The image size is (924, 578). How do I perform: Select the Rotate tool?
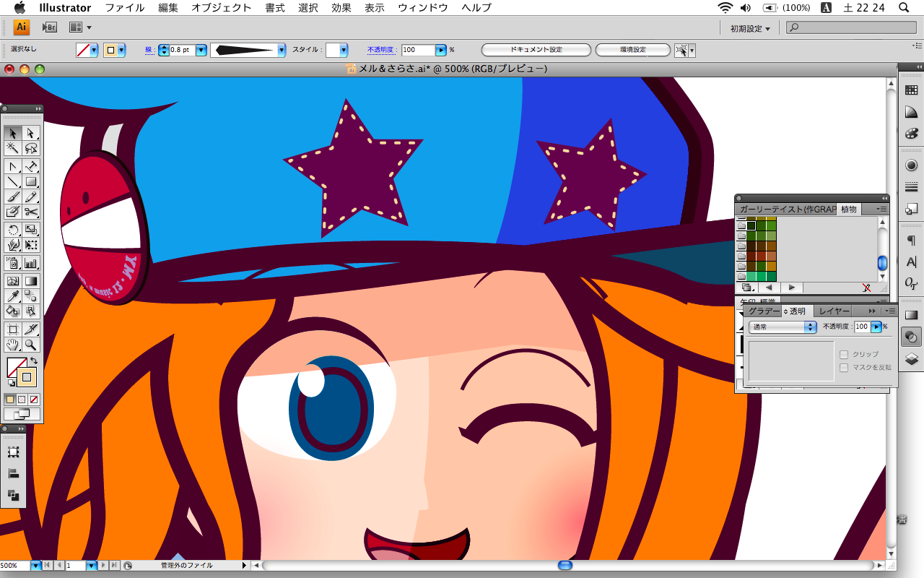pos(12,230)
